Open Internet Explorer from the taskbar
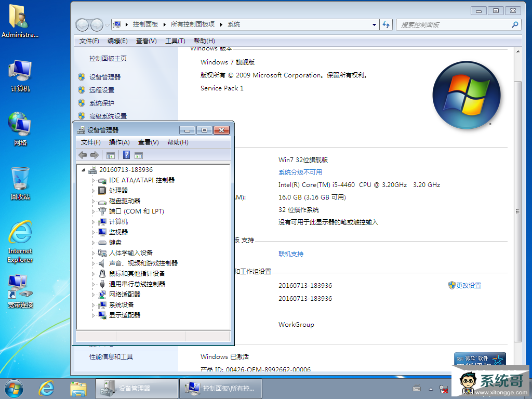532x399 pixels. [46, 388]
